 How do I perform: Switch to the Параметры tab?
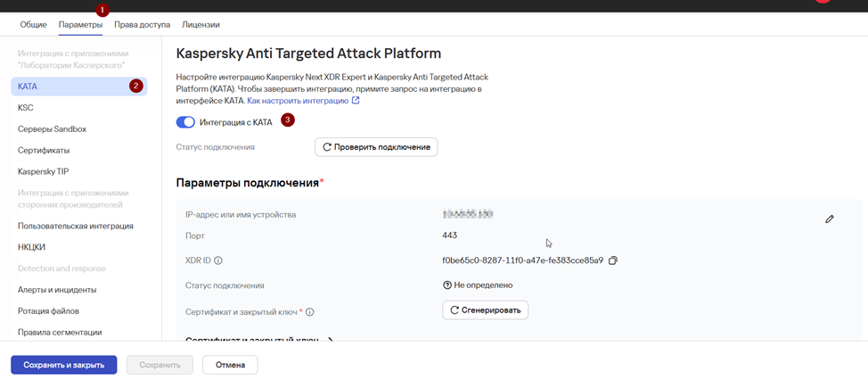tap(80, 24)
